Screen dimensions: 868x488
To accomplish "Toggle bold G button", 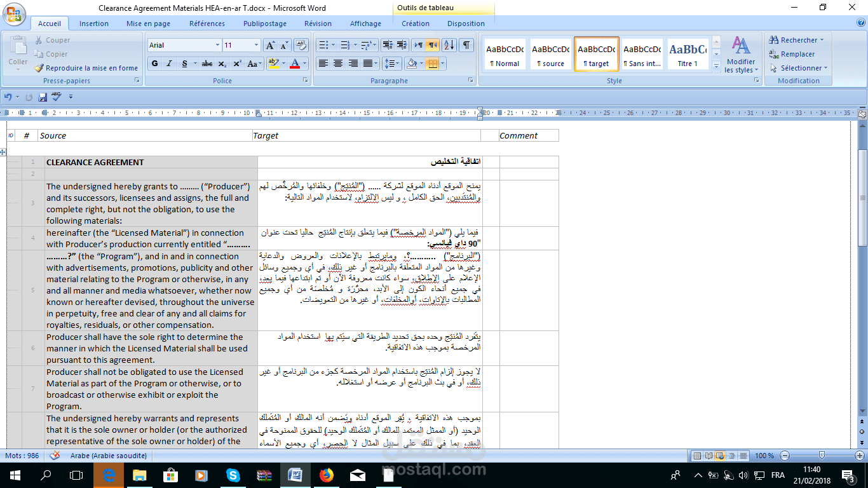I will tap(154, 64).
